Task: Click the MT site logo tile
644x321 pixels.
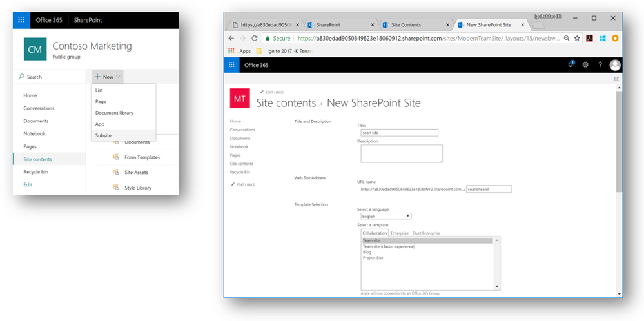Action: click(x=240, y=99)
